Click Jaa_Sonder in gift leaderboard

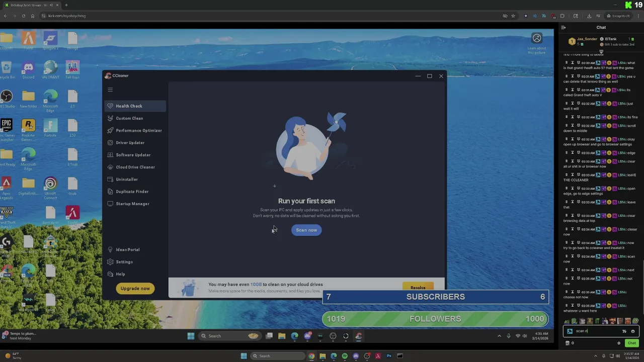click(587, 39)
